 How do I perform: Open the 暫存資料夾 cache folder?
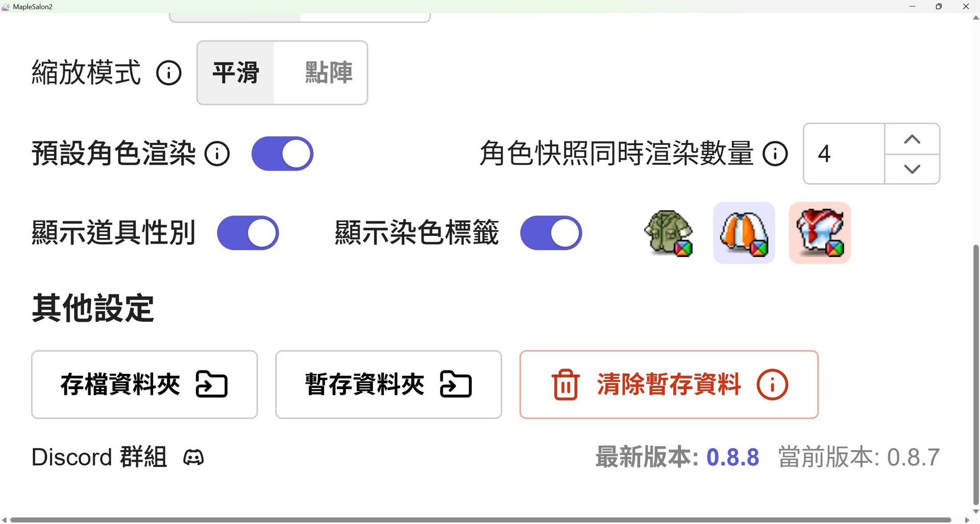click(x=388, y=385)
